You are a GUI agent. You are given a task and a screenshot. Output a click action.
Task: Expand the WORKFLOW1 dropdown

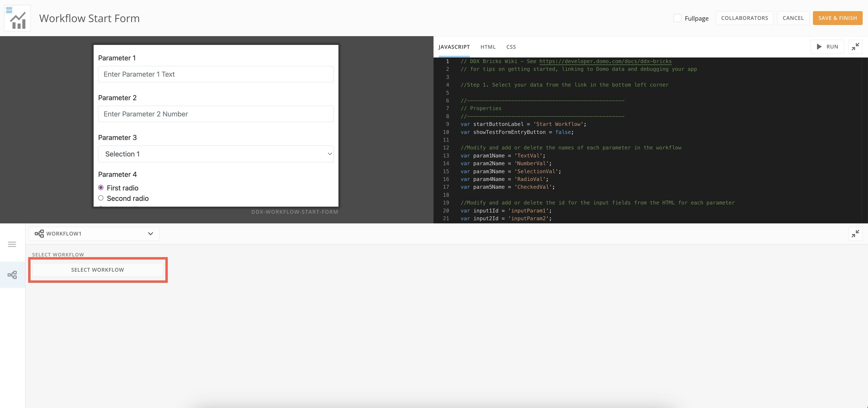click(x=150, y=233)
